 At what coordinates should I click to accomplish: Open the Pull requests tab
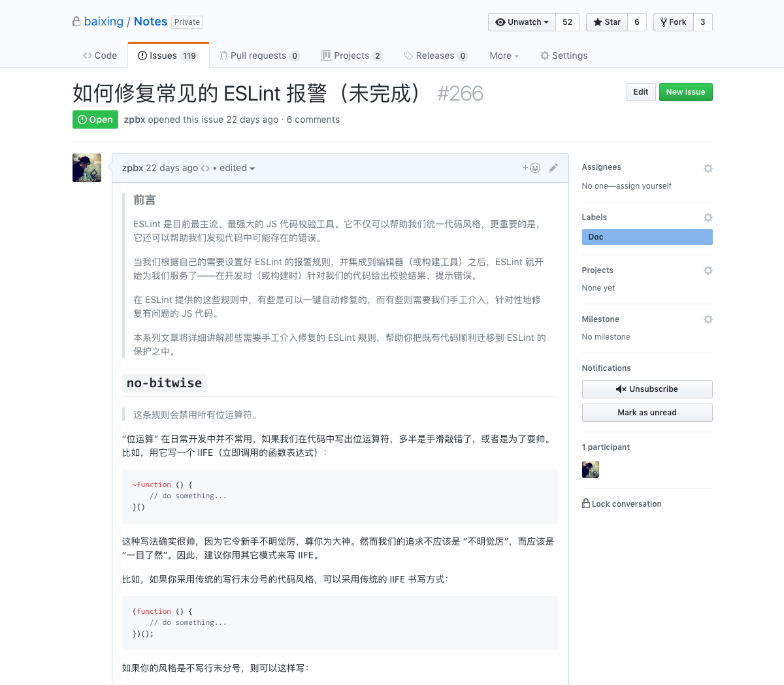tap(260, 56)
